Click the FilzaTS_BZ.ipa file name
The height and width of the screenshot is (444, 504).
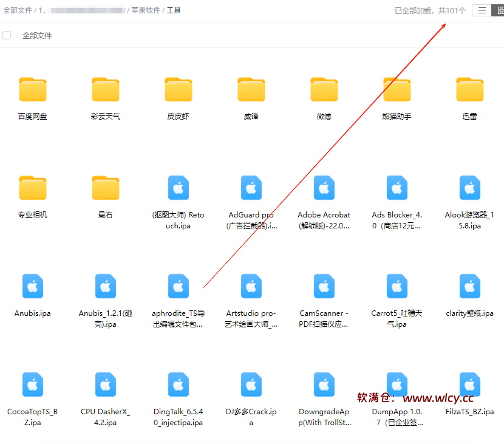click(x=469, y=412)
